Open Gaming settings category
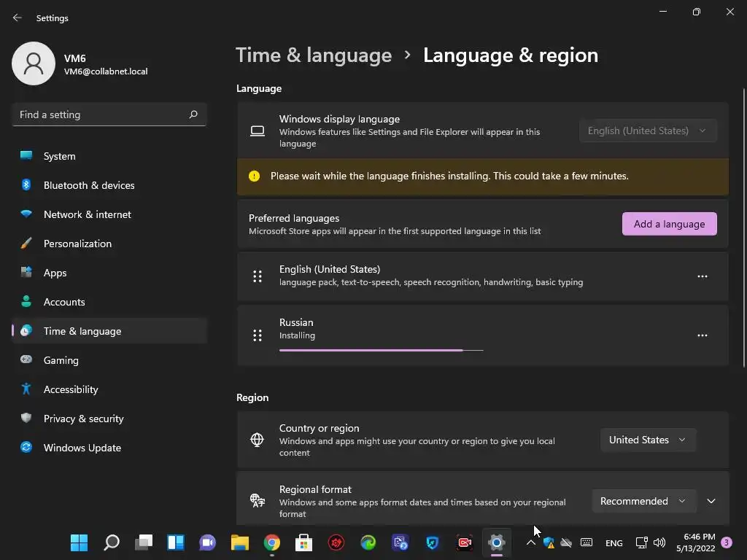The height and width of the screenshot is (560, 747). pos(109,360)
